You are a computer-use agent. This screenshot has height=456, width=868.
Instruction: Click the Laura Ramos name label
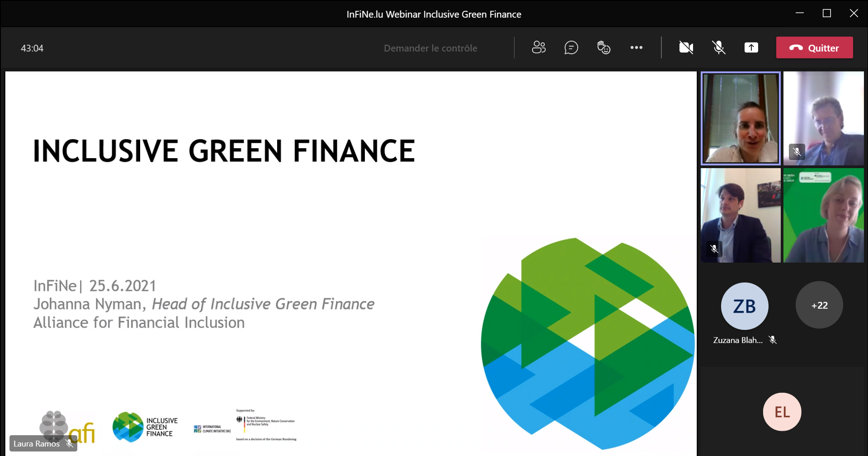tap(37, 443)
